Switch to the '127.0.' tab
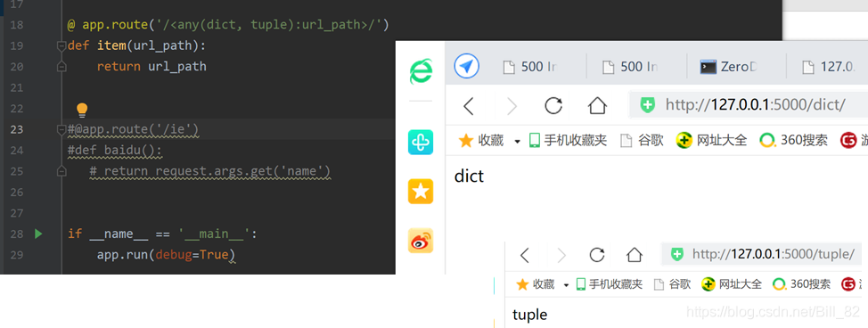Image resolution: width=868 pixels, height=328 pixels. pyautogui.click(x=828, y=67)
